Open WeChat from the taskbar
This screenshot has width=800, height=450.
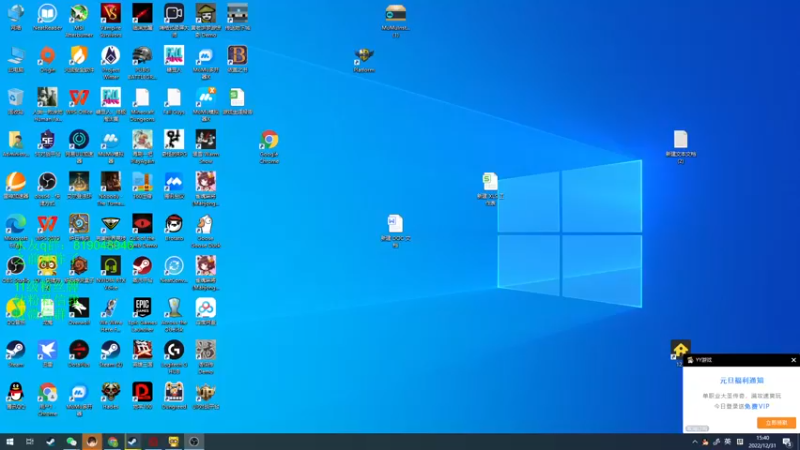(x=71, y=441)
